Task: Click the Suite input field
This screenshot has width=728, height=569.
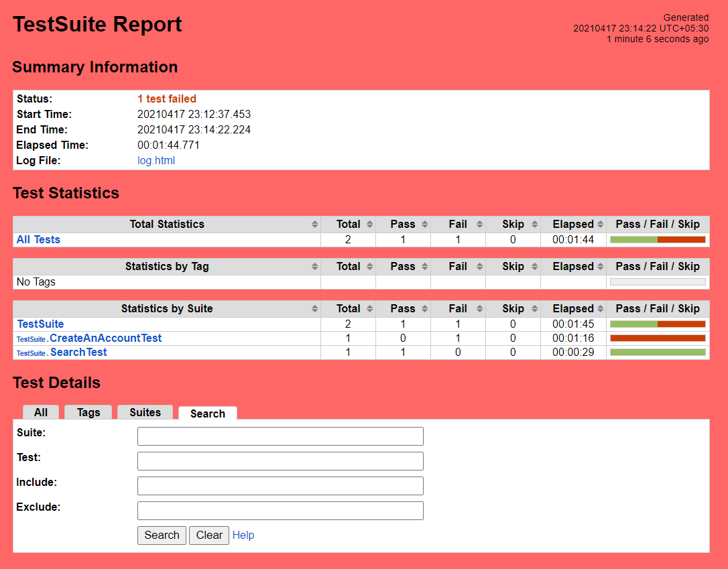Action: click(x=280, y=436)
